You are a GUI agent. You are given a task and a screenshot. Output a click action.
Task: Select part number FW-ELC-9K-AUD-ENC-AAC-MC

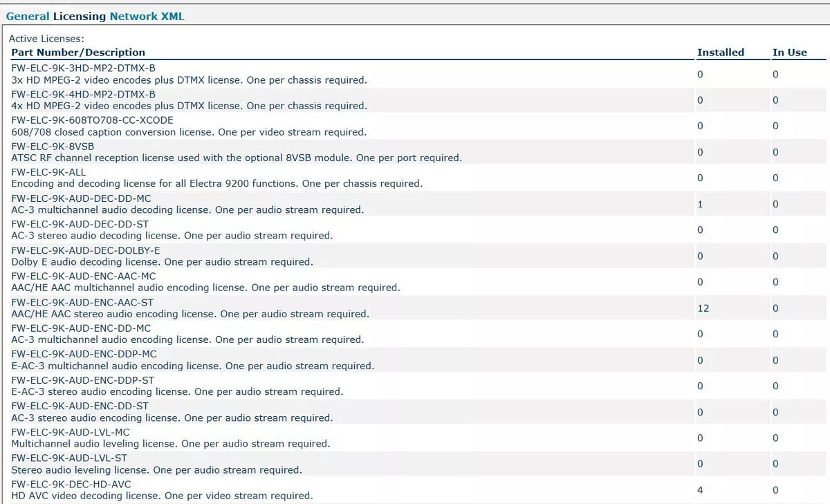[82, 276]
